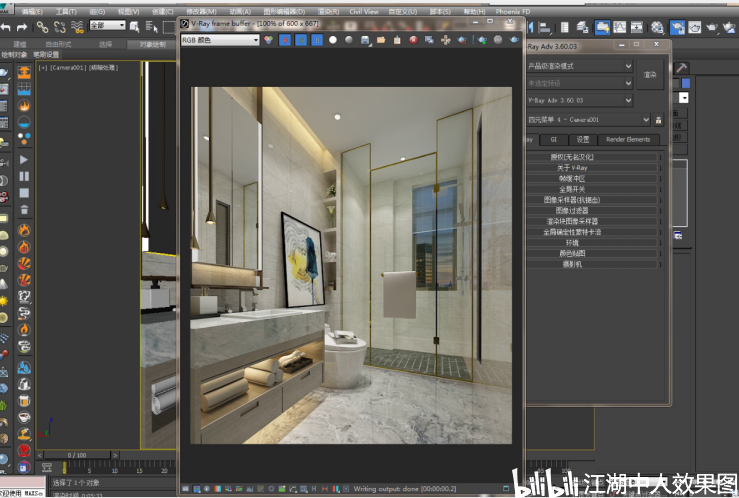Enable track mouse while rendering
The height and width of the screenshot is (498, 739).
click(x=445, y=40)
